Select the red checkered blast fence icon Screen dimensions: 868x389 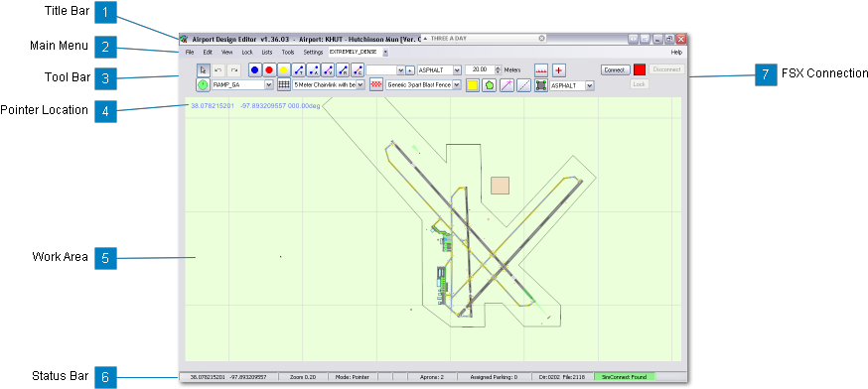[x=376, y=84]
